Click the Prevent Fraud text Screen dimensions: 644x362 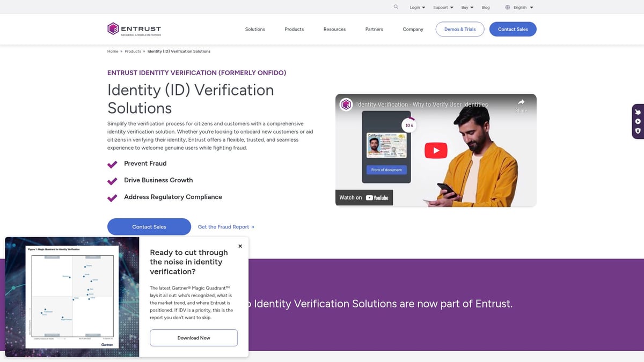tap(145, 164)
